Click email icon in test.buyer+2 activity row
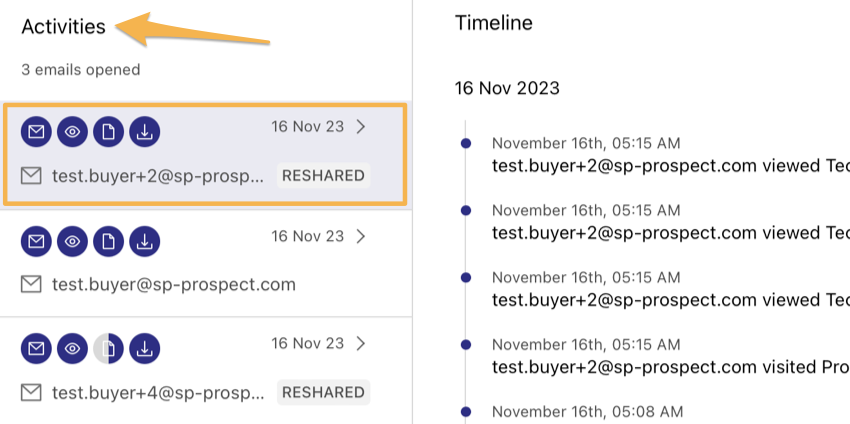 (36, 132)
